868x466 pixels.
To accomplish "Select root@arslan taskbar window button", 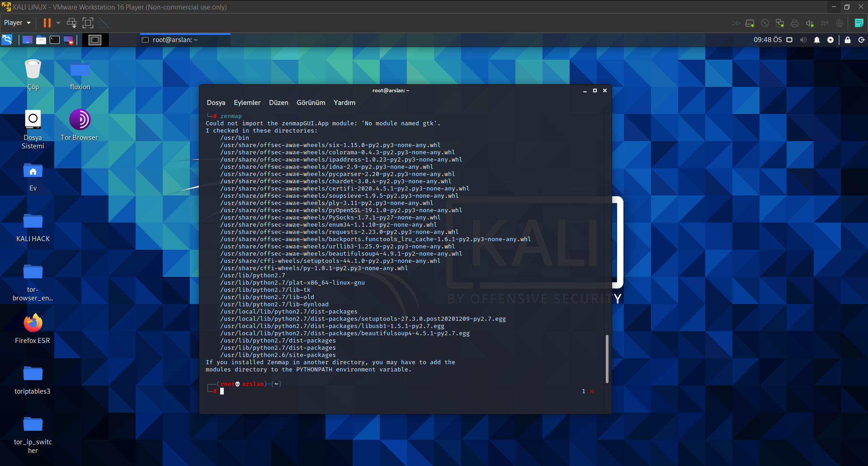I will point(185,40).
